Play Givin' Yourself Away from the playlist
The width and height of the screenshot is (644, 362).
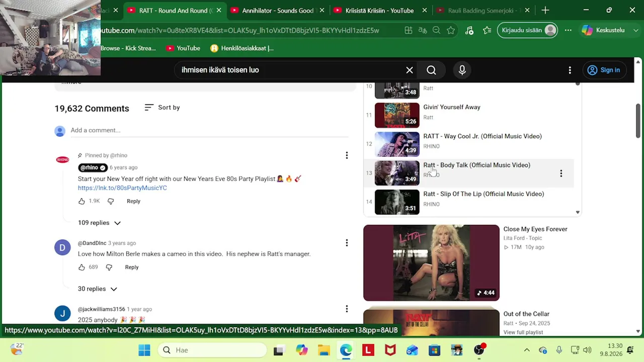[x=452, y=107]
